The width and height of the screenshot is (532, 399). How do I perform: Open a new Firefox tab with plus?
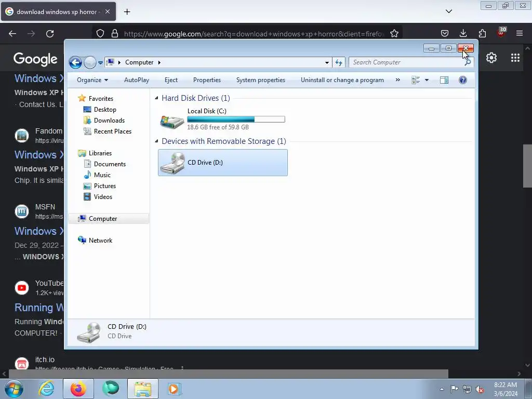127,12
